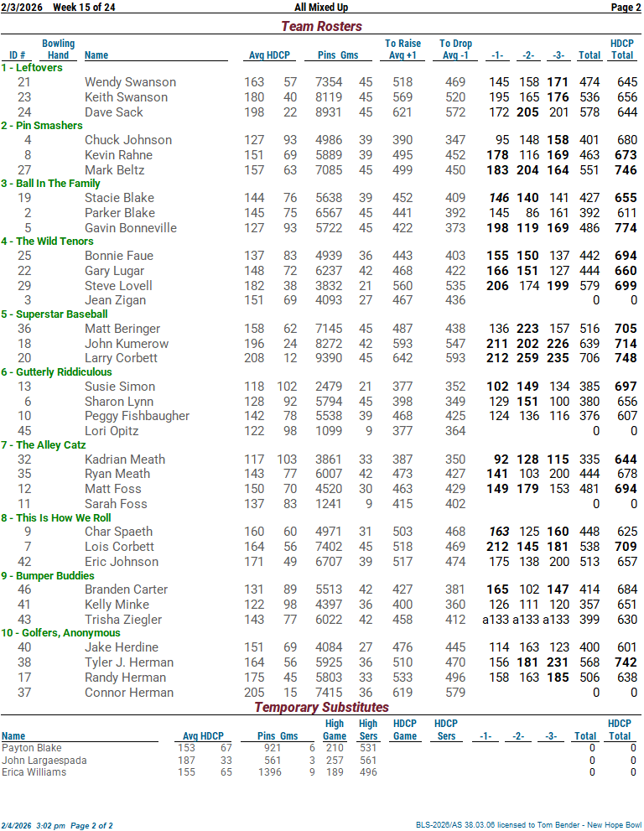This screenshot has height=831, width=644.
Task: Click team 6 - Gutterly Riddiculous
Action: pos(56,372)
